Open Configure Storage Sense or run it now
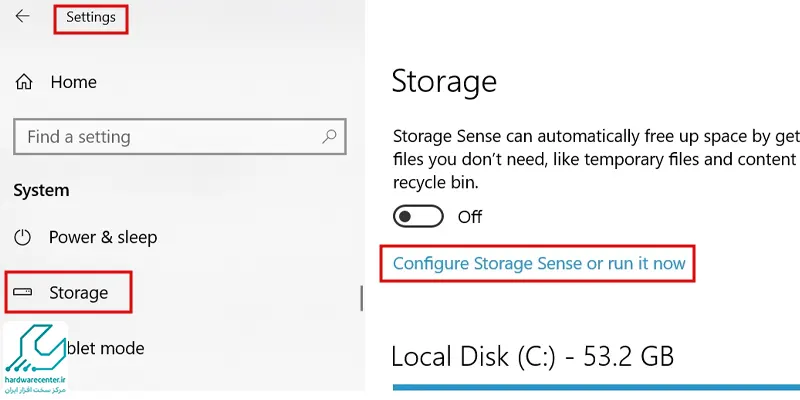This screenshot has width=800, height=400. 539,263
